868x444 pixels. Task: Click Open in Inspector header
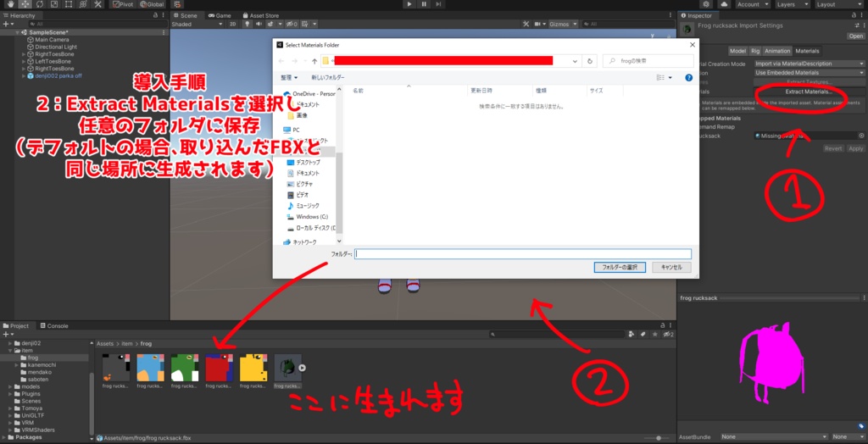pyautogui.click(x=854, y=36)
